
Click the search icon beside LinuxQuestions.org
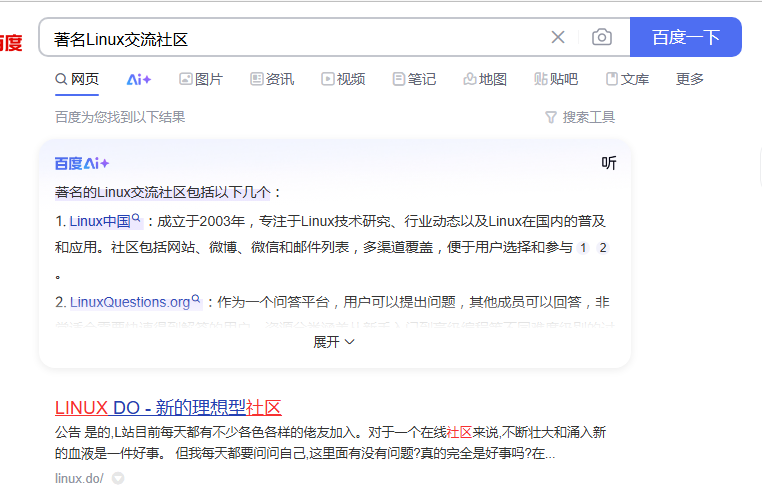point(195,298)
